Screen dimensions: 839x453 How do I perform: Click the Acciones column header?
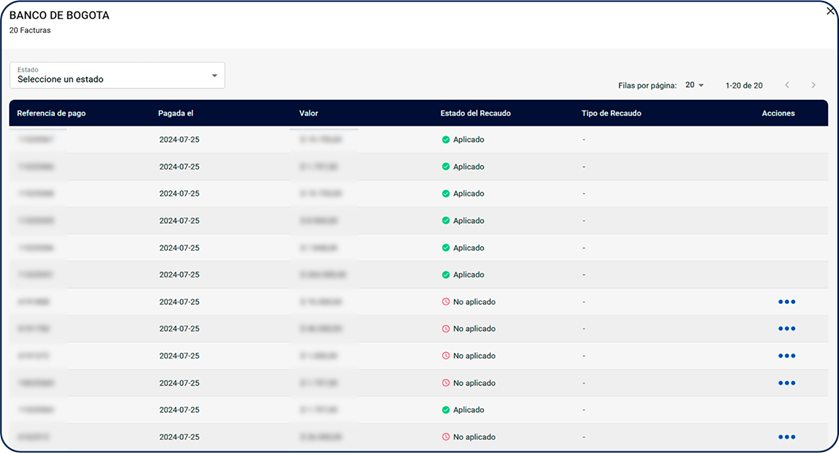(x=778, y=113)
